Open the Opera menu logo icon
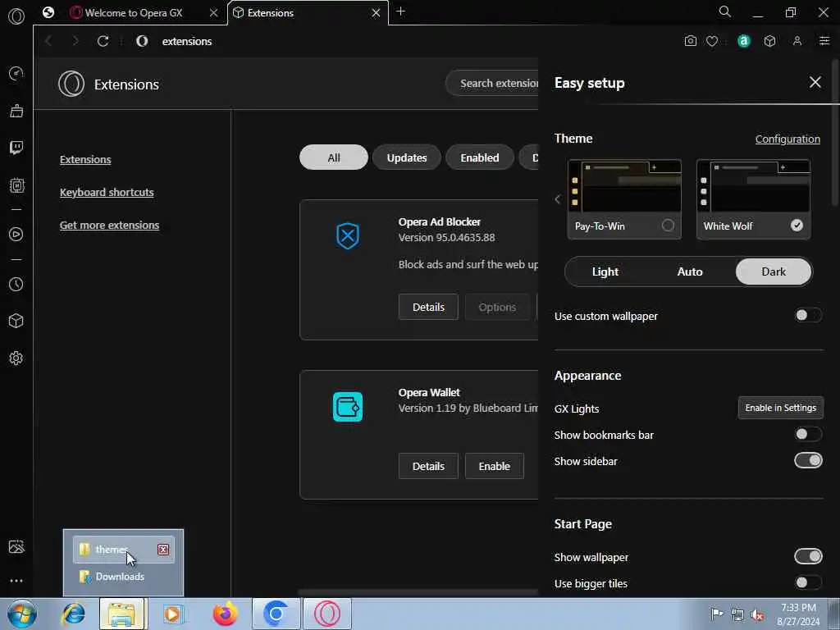 (16, 16)
